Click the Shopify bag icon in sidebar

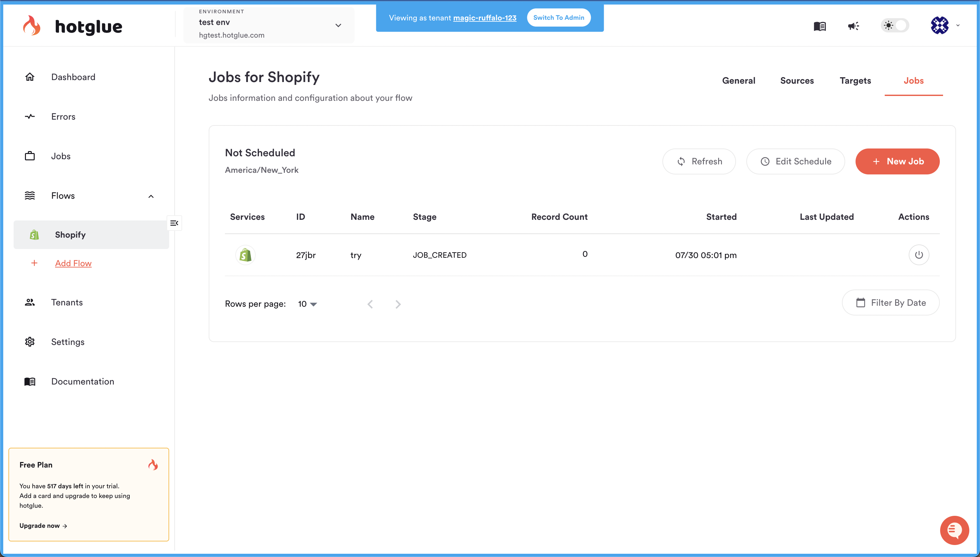(34, 234)
